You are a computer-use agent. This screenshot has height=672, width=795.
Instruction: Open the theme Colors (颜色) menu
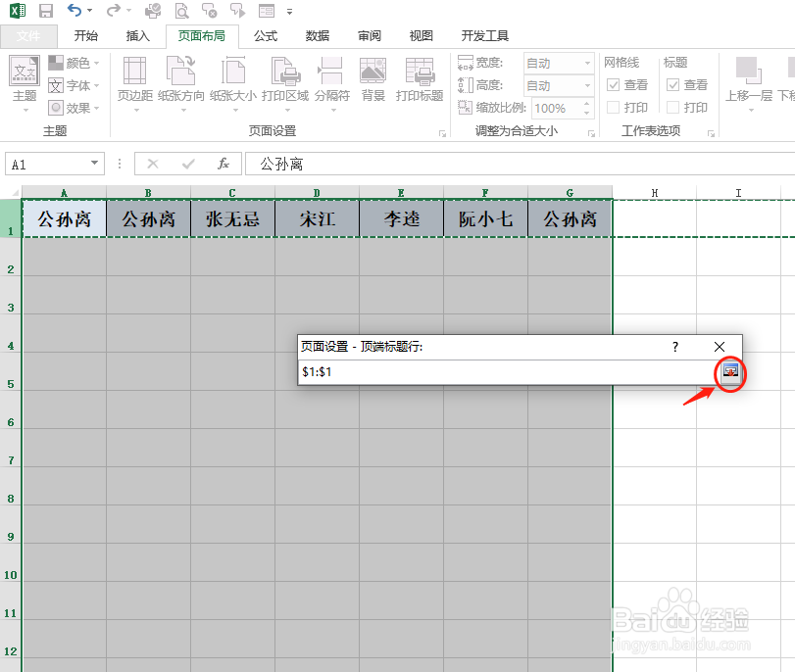point(75,63)
